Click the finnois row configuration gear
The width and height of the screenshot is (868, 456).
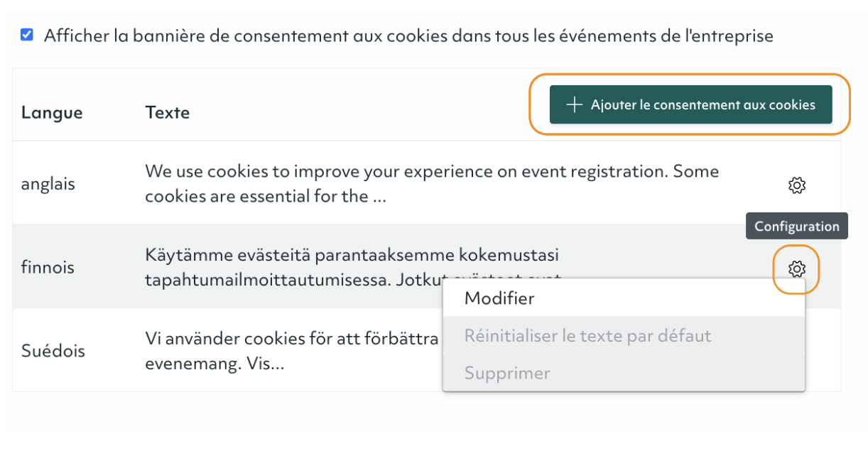[797, 268]
